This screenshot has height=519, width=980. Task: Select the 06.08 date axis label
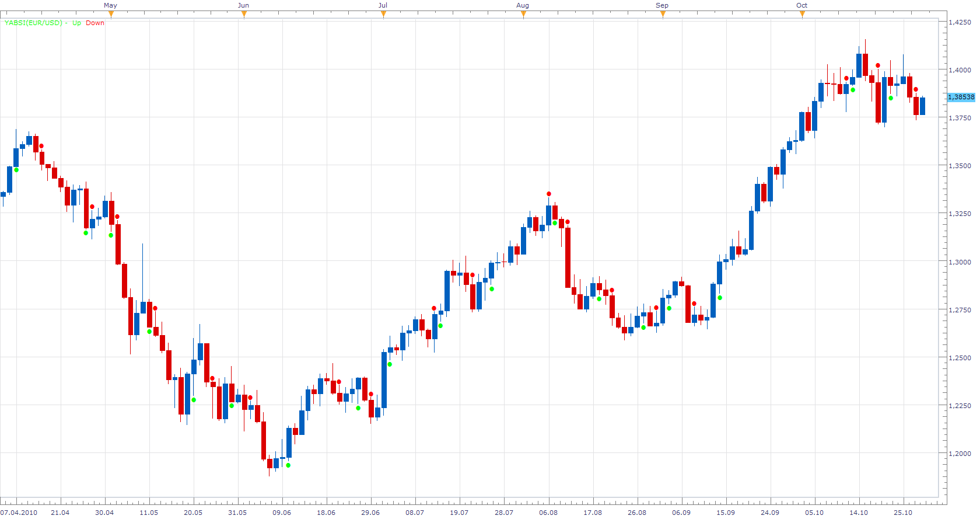pos(548,513)
